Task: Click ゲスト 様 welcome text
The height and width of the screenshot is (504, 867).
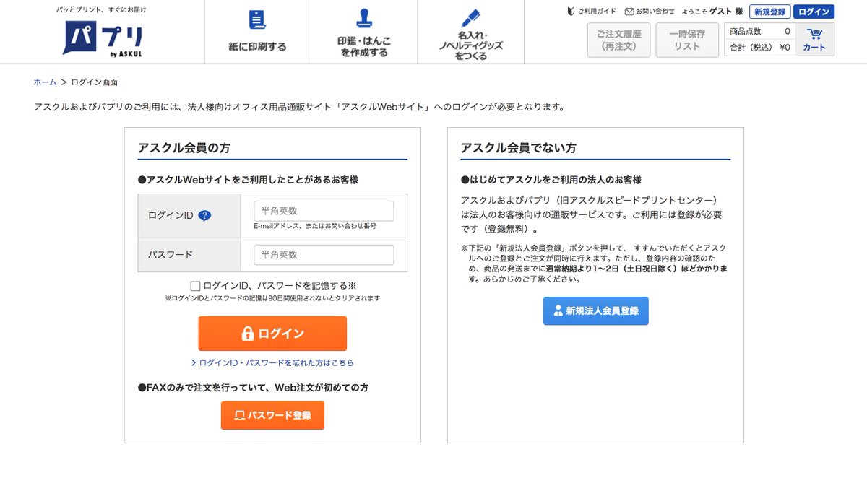Action: click(x=726, y=12)
